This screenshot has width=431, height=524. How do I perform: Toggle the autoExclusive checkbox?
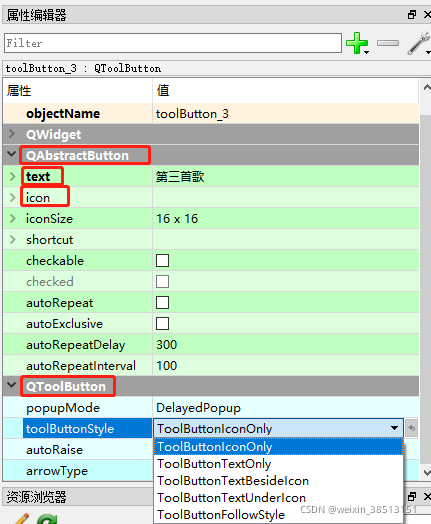pos(162,323)
